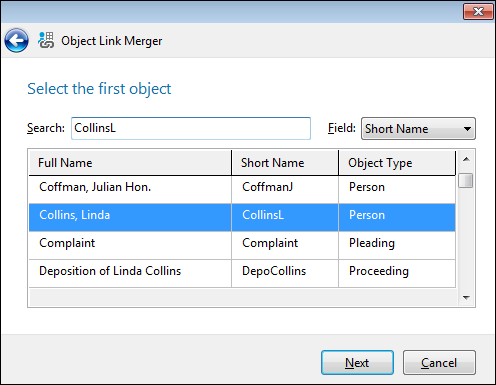Screen dimensions: 496x385
Task: Click the CoffmanJ short name cell
Action: tap(285, 189)
